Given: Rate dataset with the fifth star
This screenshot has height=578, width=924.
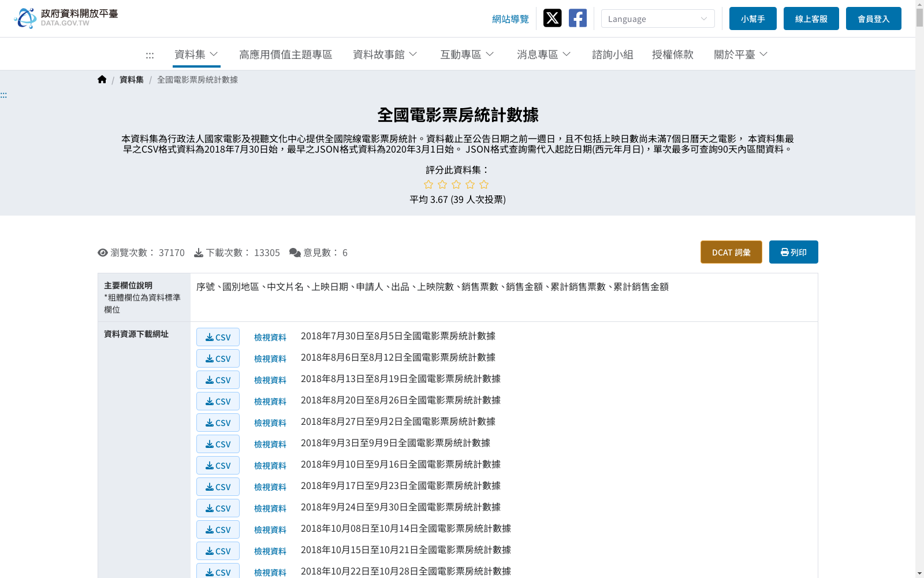Looking at the screenshot, I should point(484,184).
